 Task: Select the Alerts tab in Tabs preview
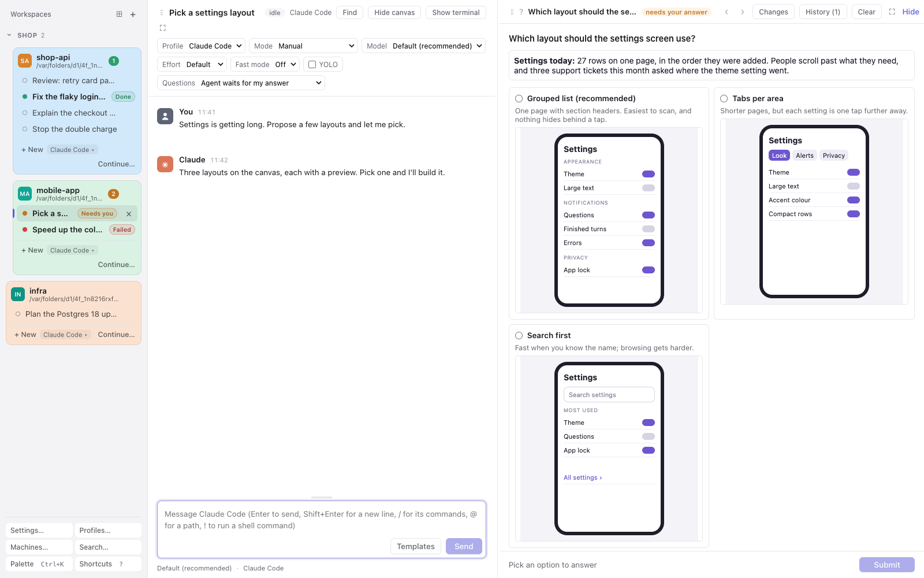pos(804,155)
